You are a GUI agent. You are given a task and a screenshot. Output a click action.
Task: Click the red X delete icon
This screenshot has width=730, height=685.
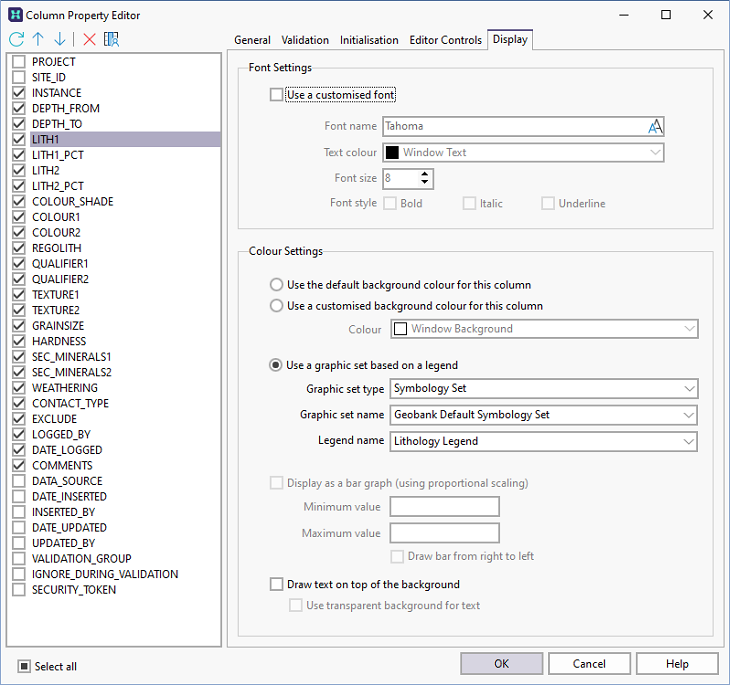(89, 40)
